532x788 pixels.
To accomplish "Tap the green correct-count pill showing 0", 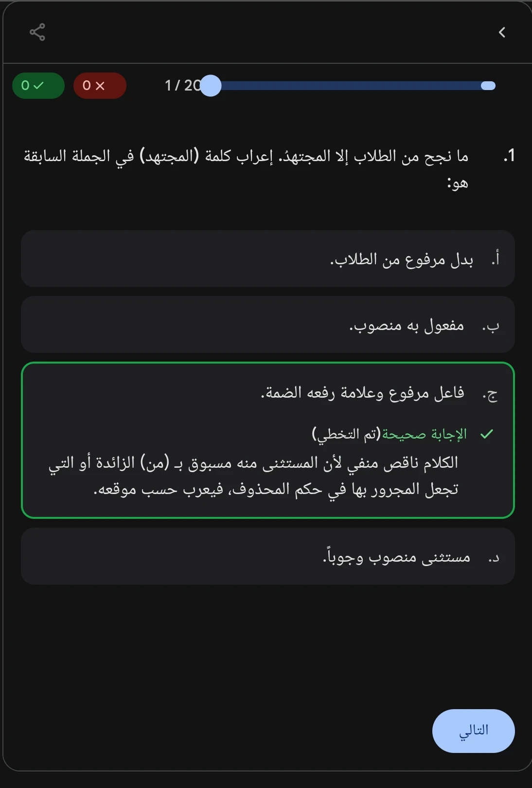I will coord(38,85).
